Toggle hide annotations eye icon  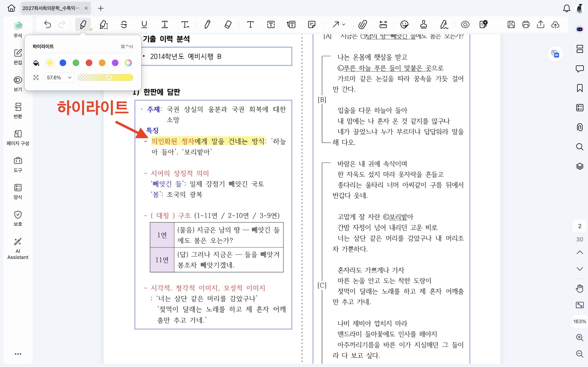[465, 24]
